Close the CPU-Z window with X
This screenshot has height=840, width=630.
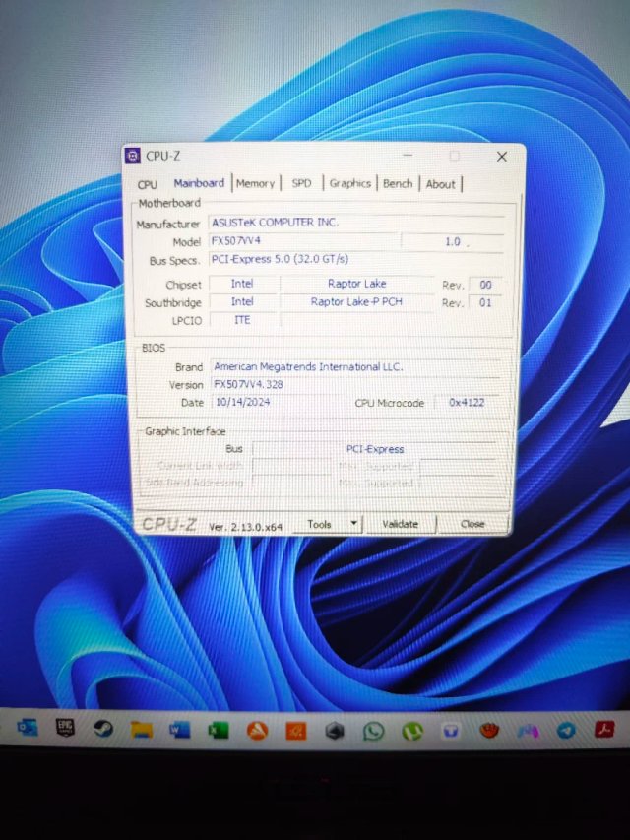502,157
